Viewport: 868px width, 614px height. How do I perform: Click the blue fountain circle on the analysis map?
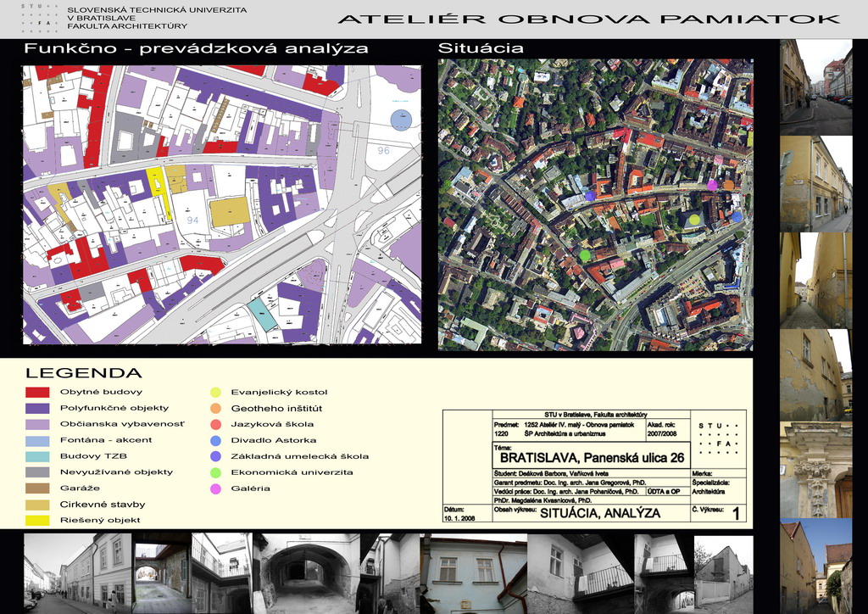coord(401,120)
